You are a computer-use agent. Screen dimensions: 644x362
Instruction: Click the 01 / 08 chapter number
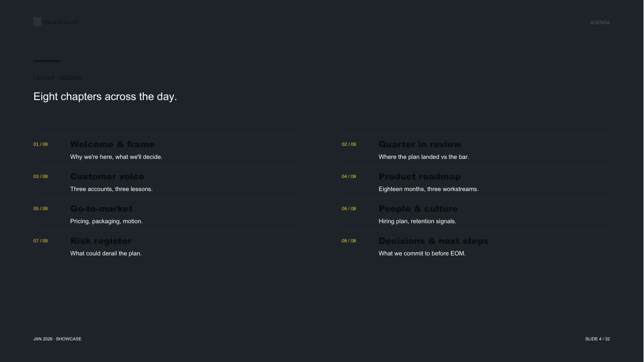pyautogui.click(x=41, y=144)
